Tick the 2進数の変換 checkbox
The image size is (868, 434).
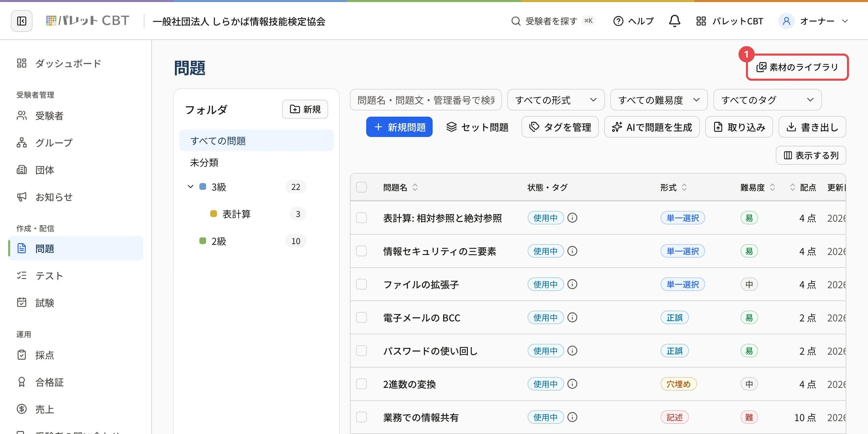click(361, 384)
